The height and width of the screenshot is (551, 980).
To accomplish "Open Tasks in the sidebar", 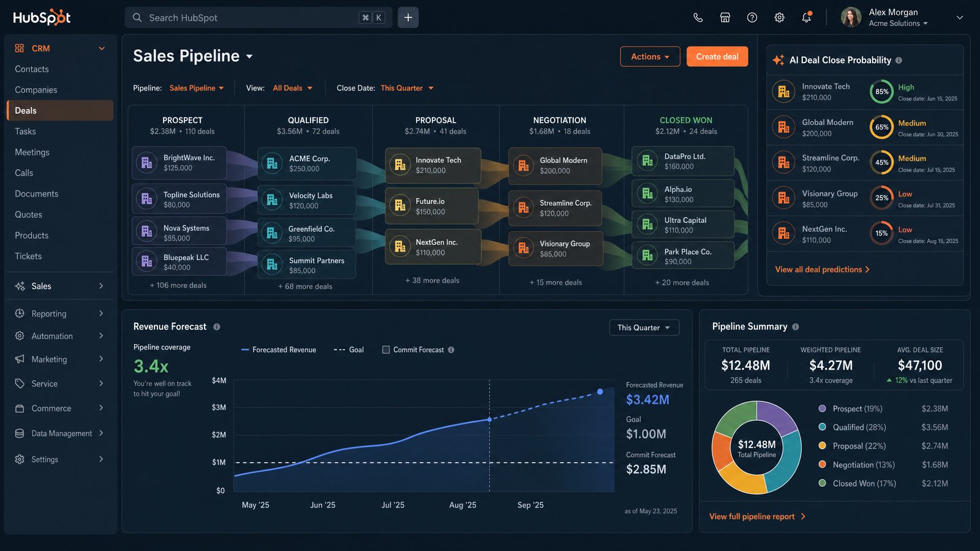I will coord(26,132).
